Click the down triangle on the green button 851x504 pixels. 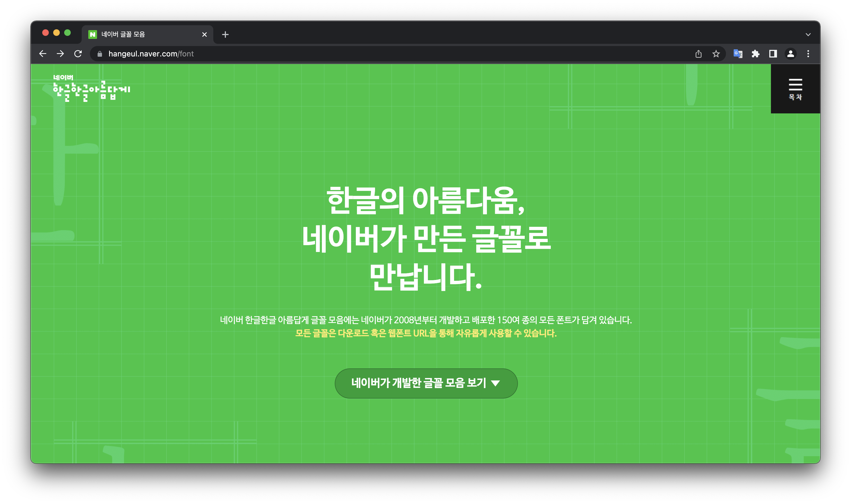(496, 383)
